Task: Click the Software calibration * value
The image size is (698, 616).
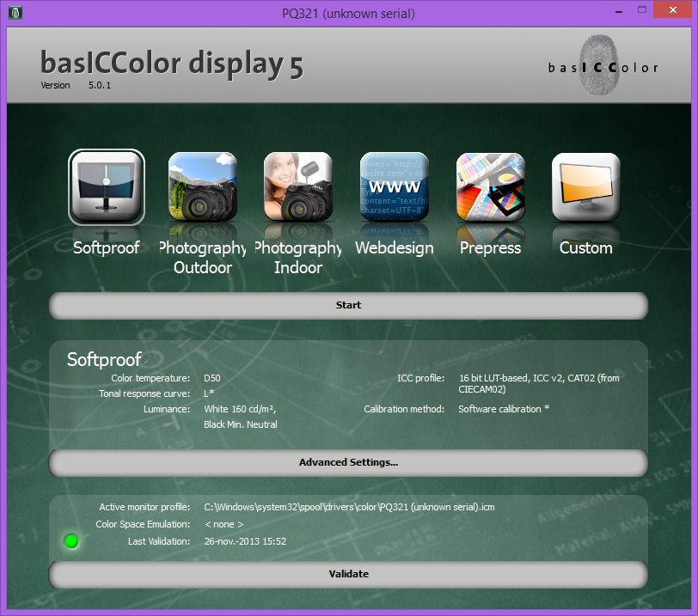Action: coord(504,409)
